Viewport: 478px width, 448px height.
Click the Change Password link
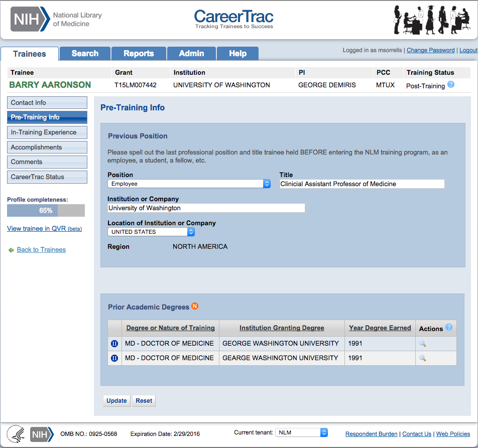[x=430, y=50]
